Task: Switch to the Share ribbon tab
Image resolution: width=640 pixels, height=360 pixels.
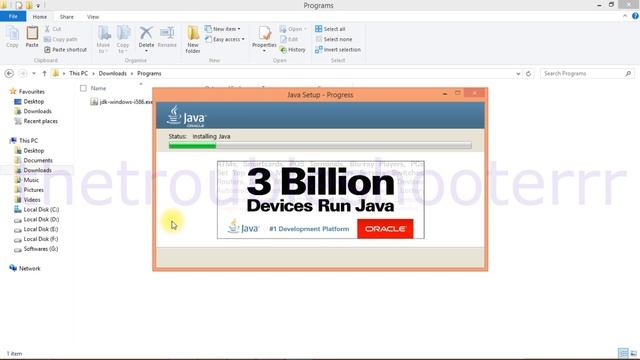Action: [67, 17]
